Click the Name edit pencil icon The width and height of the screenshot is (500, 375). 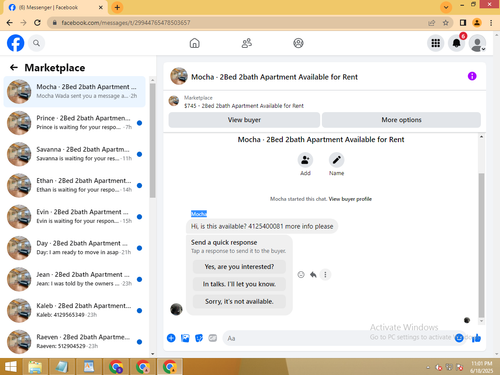coord(337,160)
